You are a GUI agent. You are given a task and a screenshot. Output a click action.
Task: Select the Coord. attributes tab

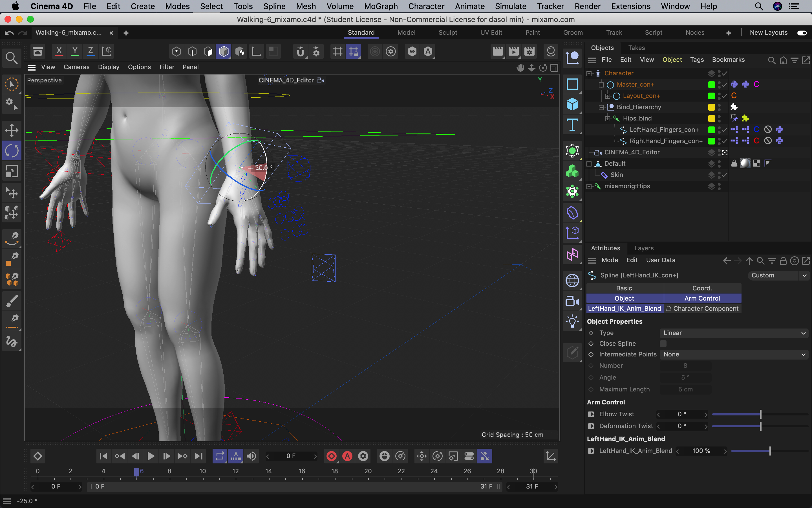702,288
